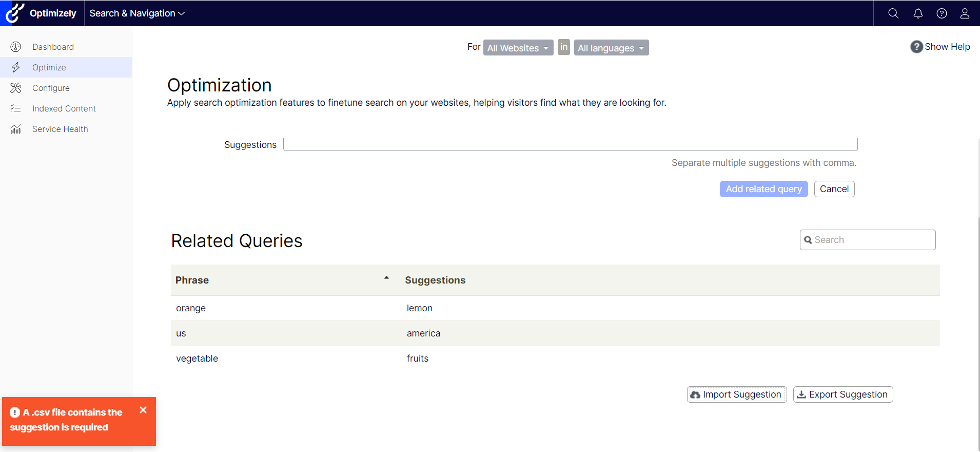Dismiss the .csv error notification
This screenshot has width=980, height=452.
point(143,410)
